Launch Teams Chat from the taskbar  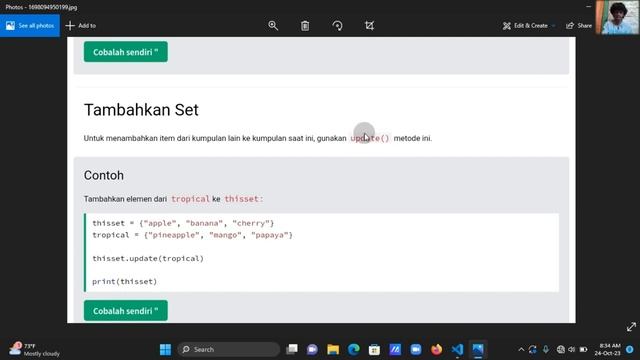point(312,349)
